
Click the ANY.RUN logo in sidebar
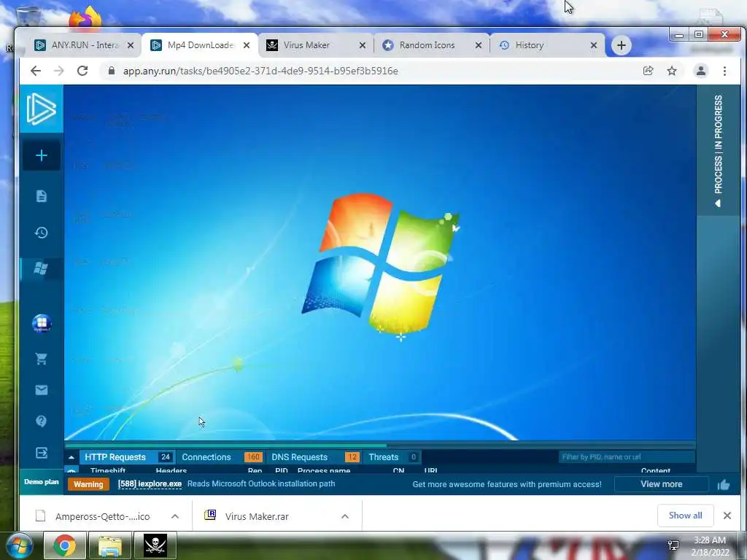pos(41,109)
